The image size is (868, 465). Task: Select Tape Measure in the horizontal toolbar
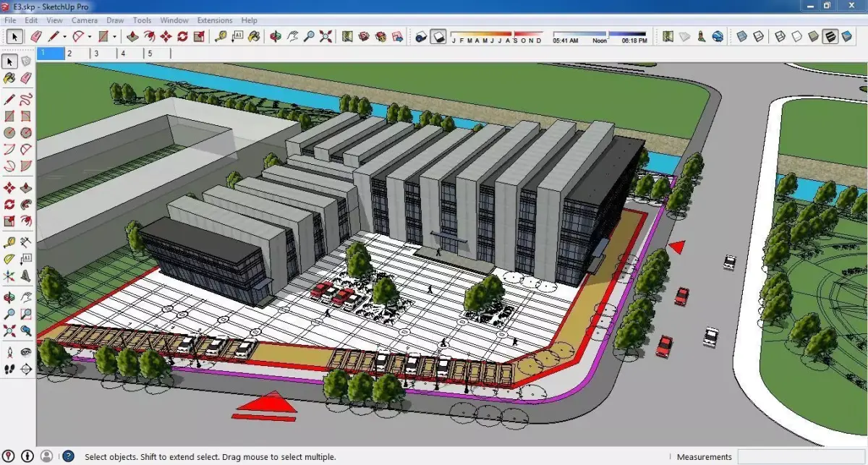coord(220,36)
